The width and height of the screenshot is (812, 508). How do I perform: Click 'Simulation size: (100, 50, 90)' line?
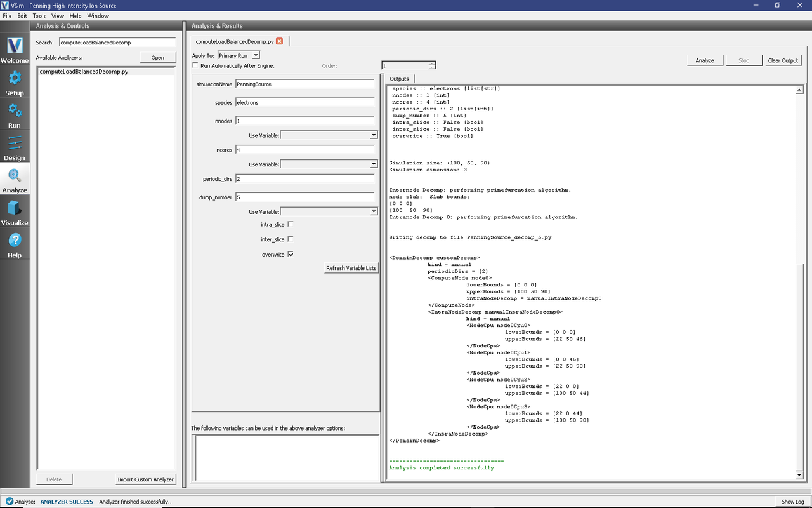coord(439,163)
